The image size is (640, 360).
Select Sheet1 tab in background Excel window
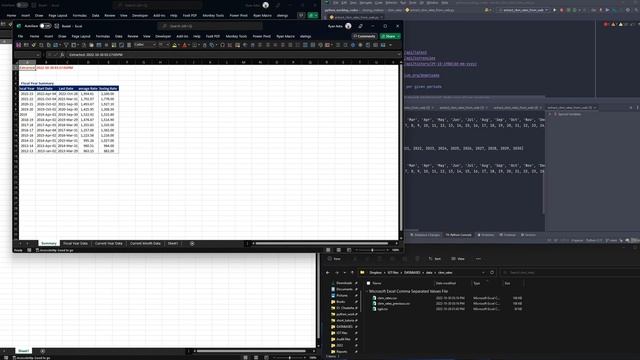[24, 351]
